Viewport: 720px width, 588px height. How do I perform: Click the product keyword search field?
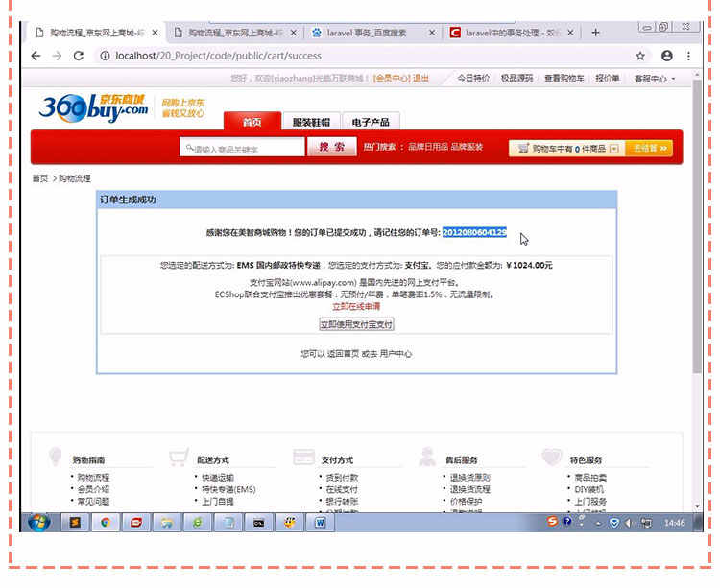click(242, 148)
